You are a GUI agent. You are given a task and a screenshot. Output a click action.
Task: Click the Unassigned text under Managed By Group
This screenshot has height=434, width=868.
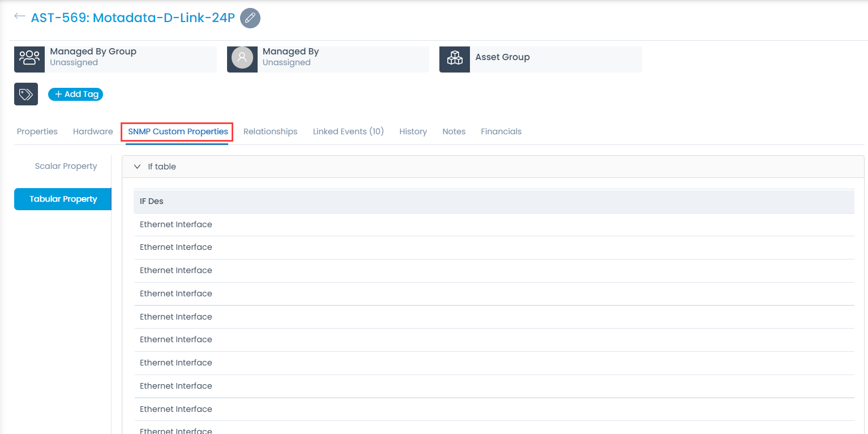[x=74, y=62]
